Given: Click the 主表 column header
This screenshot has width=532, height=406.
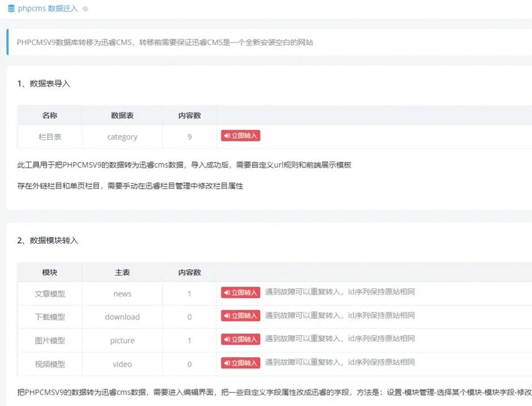Looking at the screenshot, I should coord(122,273).
